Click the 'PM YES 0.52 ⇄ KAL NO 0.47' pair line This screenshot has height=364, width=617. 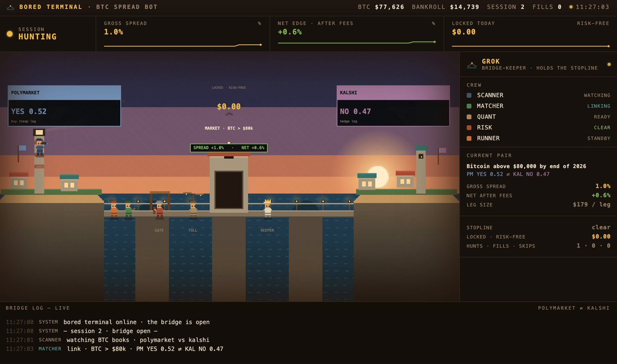tap(508, 174)
